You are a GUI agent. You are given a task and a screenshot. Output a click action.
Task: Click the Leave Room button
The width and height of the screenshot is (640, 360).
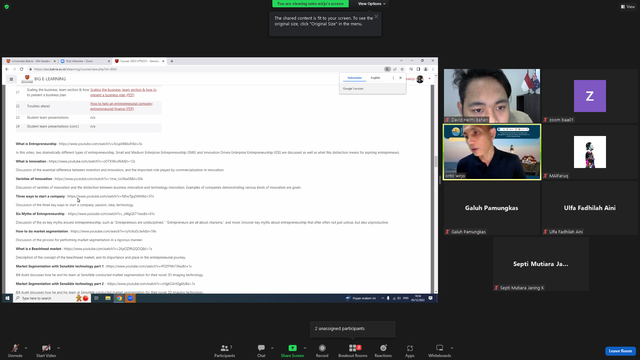tap(620, 351)
